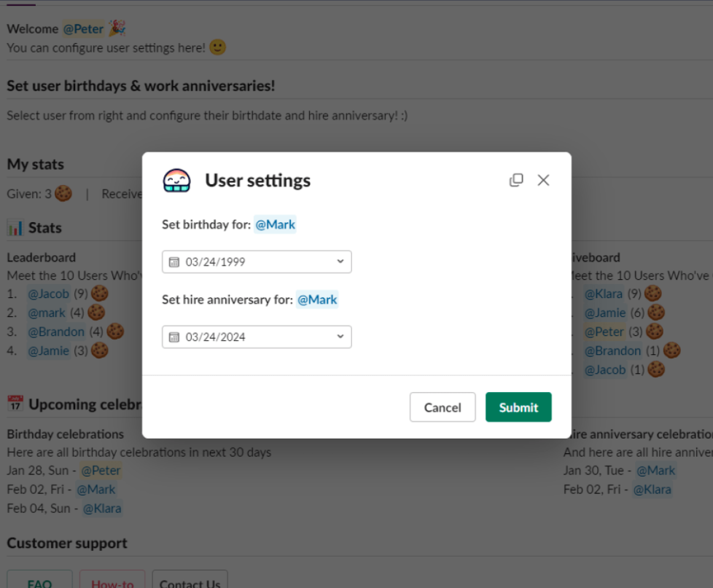This screenshot has height=588, width=713.
Task: Close the User settings dialog
Action: click(543, 181)
